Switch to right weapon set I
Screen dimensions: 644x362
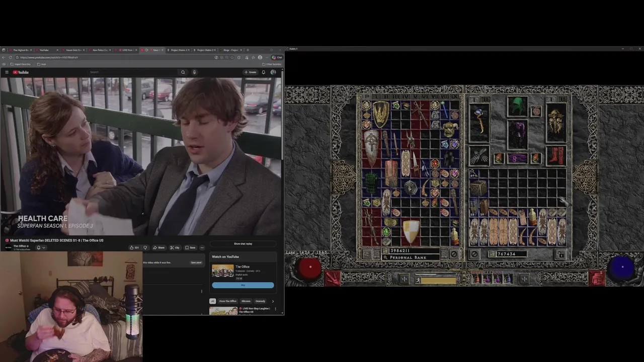click(x=550, y=99)
